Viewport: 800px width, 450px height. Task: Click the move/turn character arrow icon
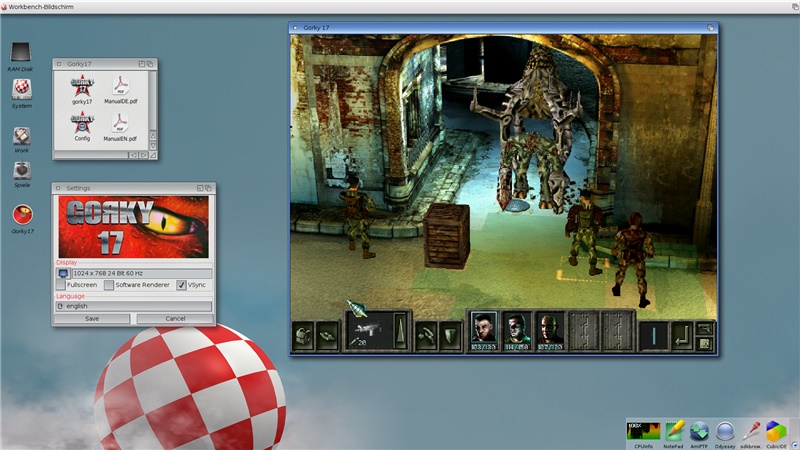[426, 337]
